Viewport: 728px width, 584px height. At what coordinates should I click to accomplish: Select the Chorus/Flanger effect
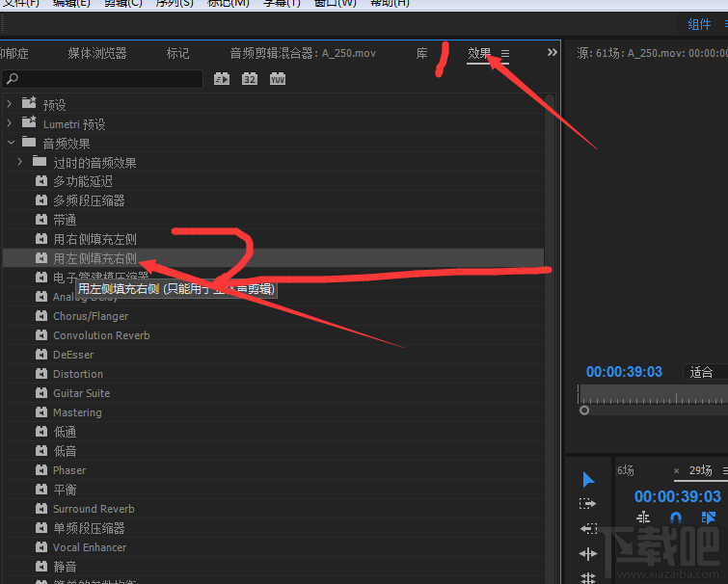click(91, 316)
